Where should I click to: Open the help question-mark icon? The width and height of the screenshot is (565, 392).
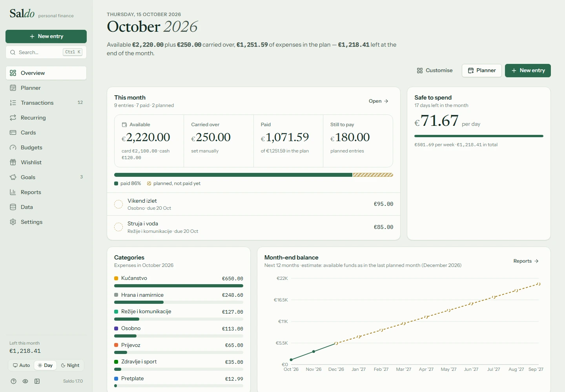click(13, 381)
